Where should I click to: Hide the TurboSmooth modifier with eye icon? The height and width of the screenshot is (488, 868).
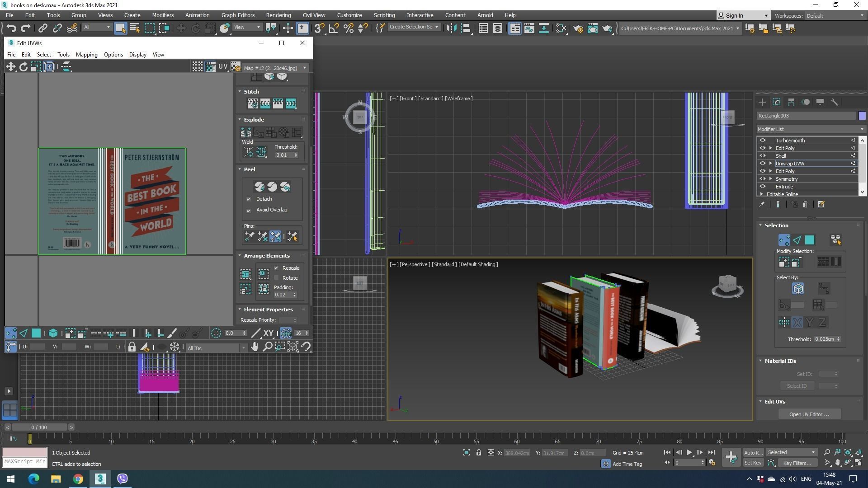point(763,141)
